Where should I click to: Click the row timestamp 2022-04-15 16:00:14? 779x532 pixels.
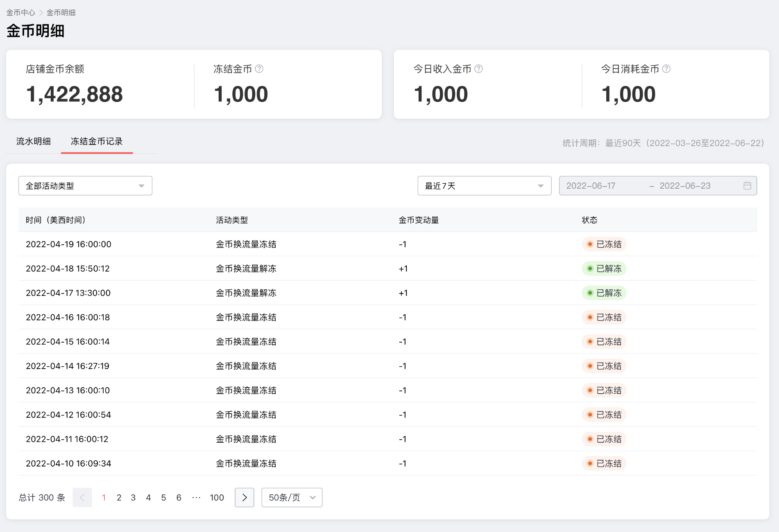[68, 341]
